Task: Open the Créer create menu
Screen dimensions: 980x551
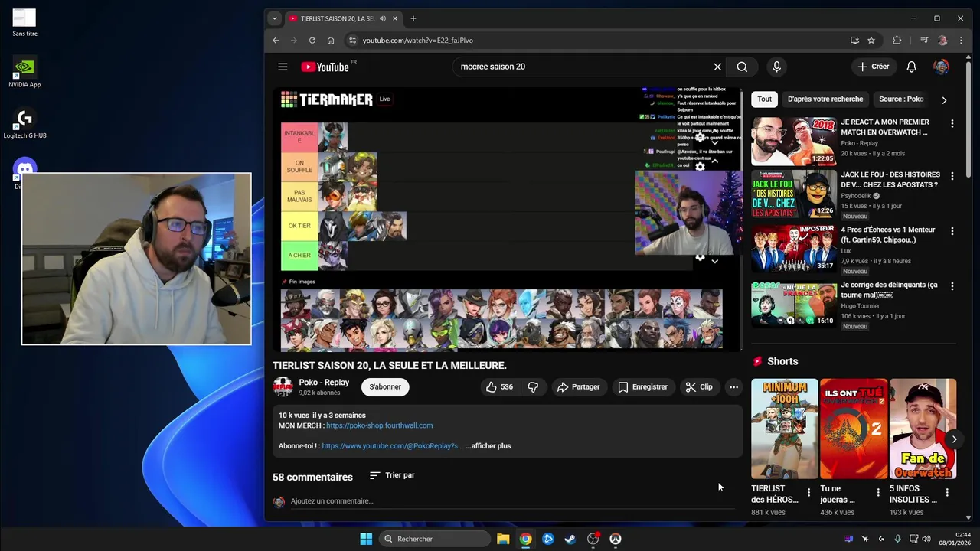Action: pyautogui.click(x=874, y=67)
